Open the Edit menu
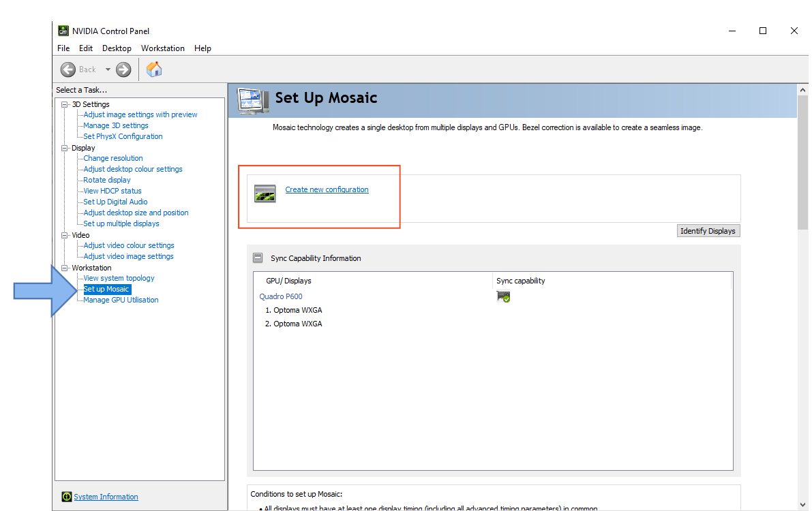The width and height of the screenshot is (812, 511). click(x=86, y=48)
